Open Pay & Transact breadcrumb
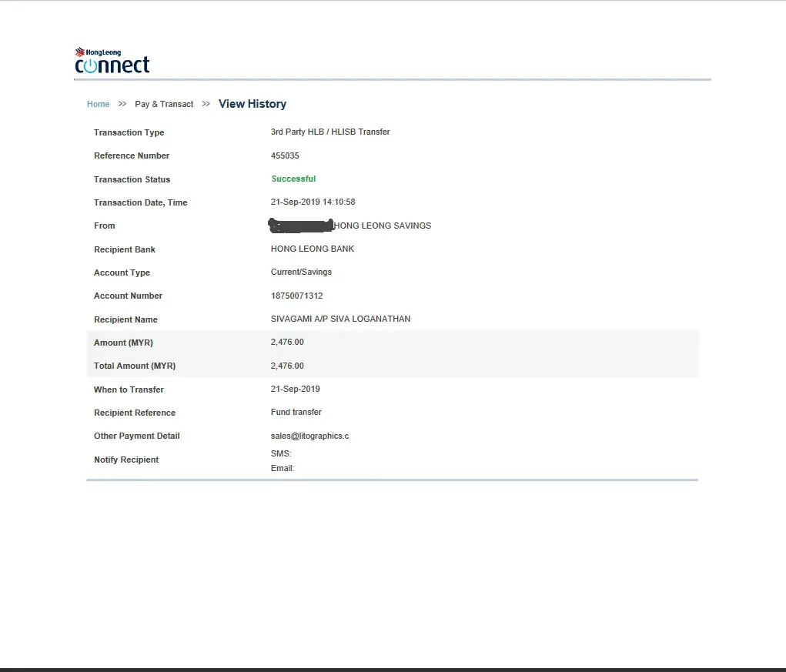This screenshot has height=672, width=786. [x=164, y=104]
